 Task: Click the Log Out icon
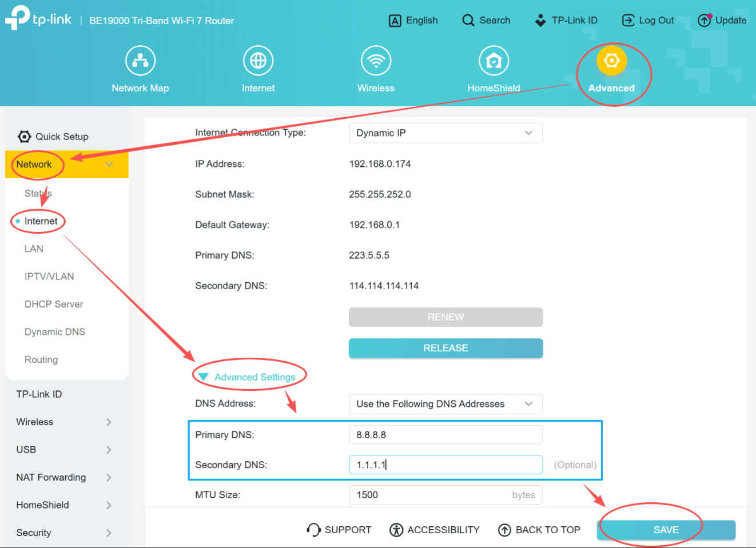point(628,21)
